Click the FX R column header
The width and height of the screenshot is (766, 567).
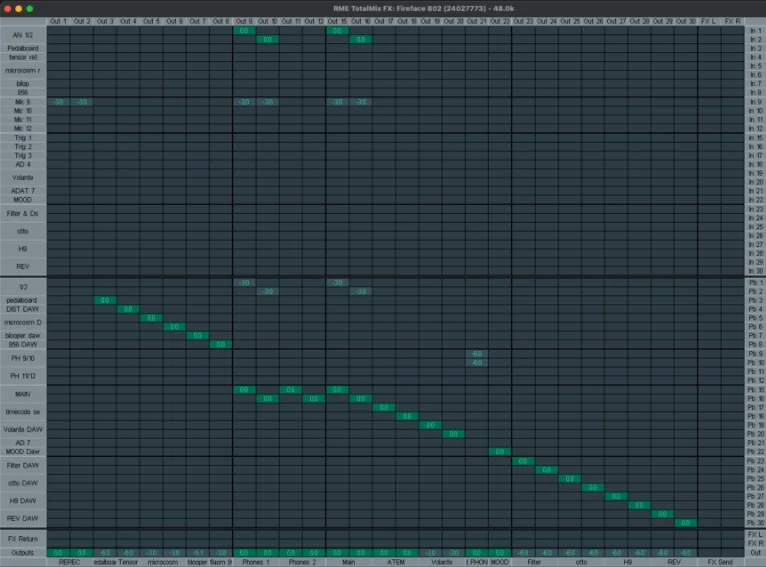[x=732, y=21]
